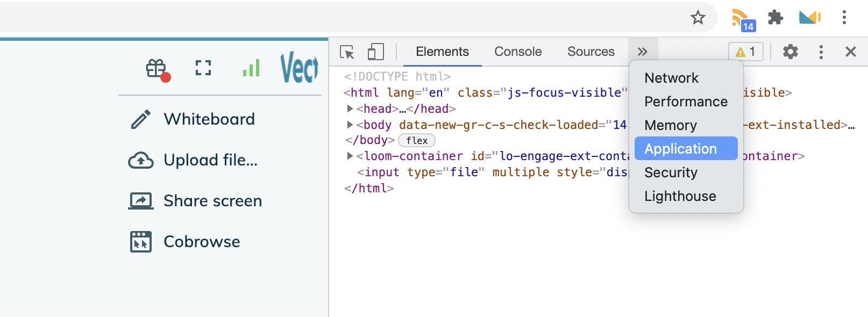Toggle the device toolbar icon
The image size is (868, 317).
(375, 52)
